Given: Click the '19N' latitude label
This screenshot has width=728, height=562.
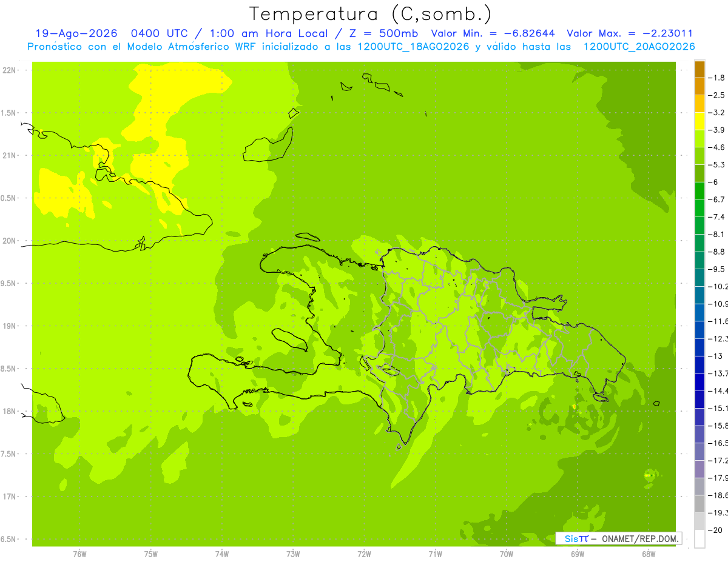Looking at the screenshot, I should click(10, 326).
